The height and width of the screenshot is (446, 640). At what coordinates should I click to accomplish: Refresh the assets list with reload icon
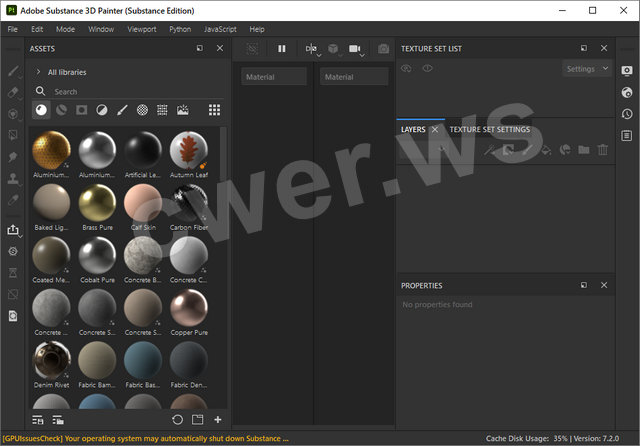(177, 419)
